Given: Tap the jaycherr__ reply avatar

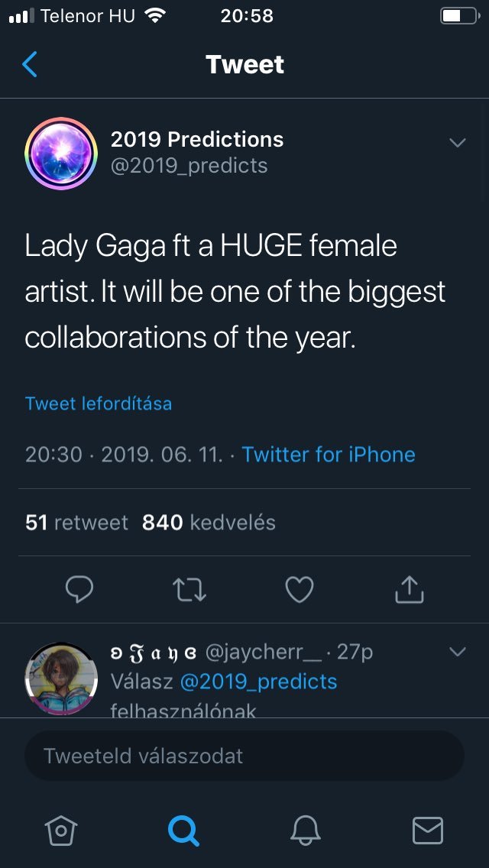Looking at the screenshot, I should tap(61, 679).
